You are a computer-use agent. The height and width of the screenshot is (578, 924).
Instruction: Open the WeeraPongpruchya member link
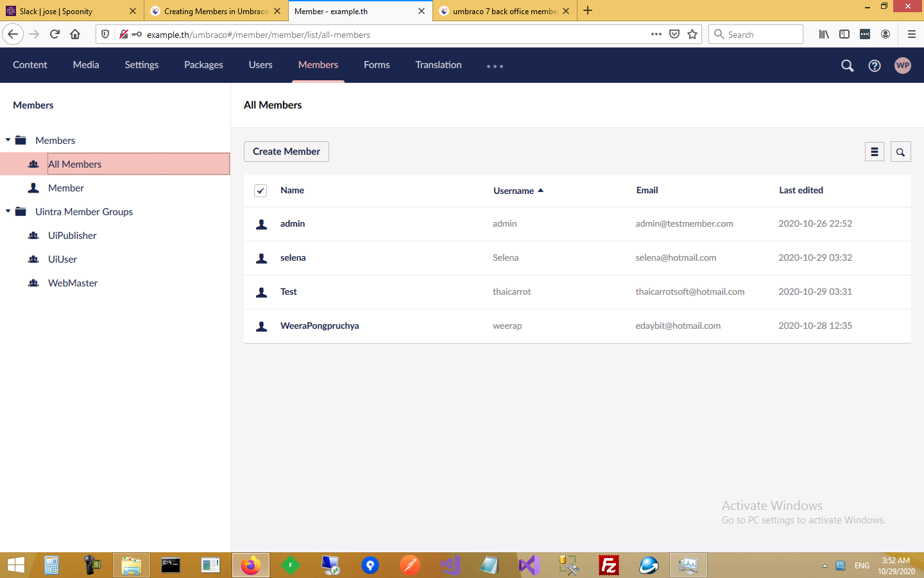320,326
